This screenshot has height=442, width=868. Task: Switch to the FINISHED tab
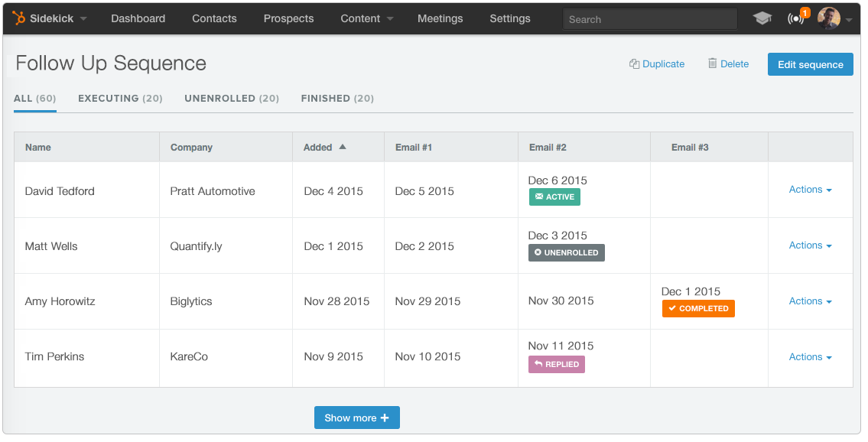336,99
